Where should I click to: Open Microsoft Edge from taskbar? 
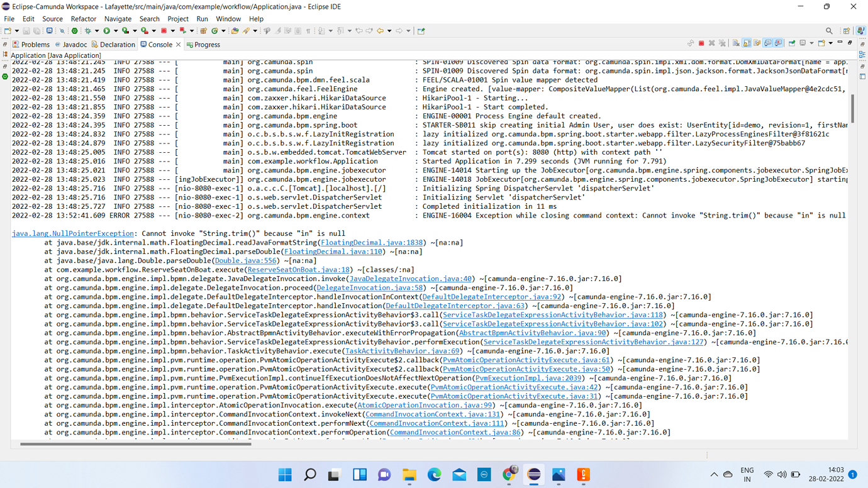pos(434,475)
